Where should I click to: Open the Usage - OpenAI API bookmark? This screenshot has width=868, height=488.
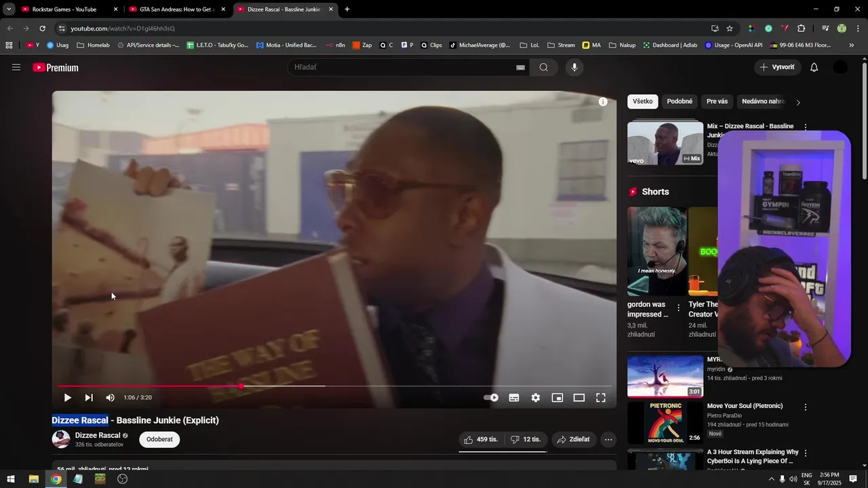point(734,45)
